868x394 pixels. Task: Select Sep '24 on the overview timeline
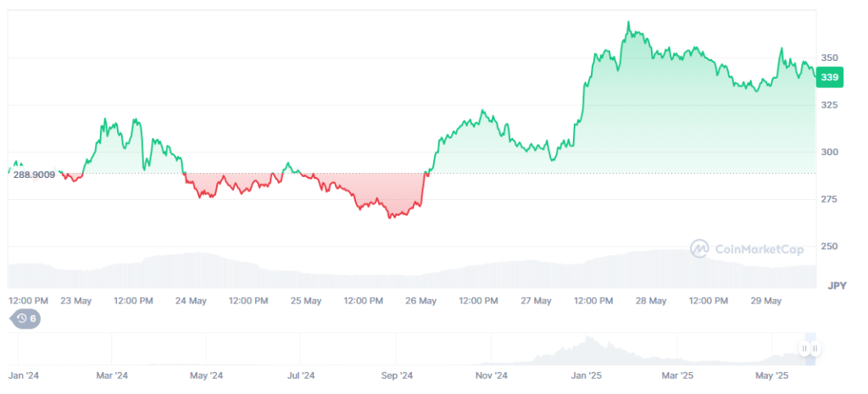(x=397, y=375)
